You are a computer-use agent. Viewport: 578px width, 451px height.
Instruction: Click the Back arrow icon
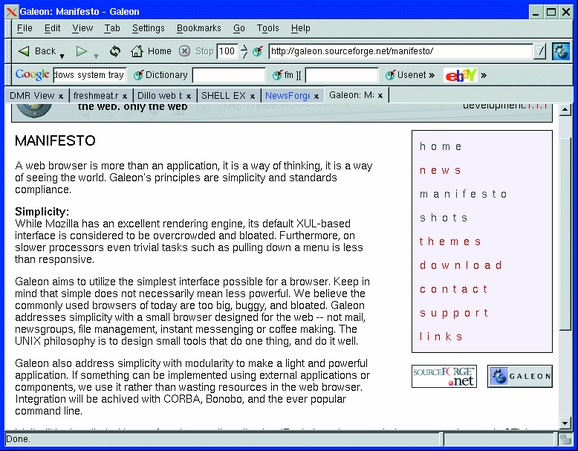click(x=24, y=51)
